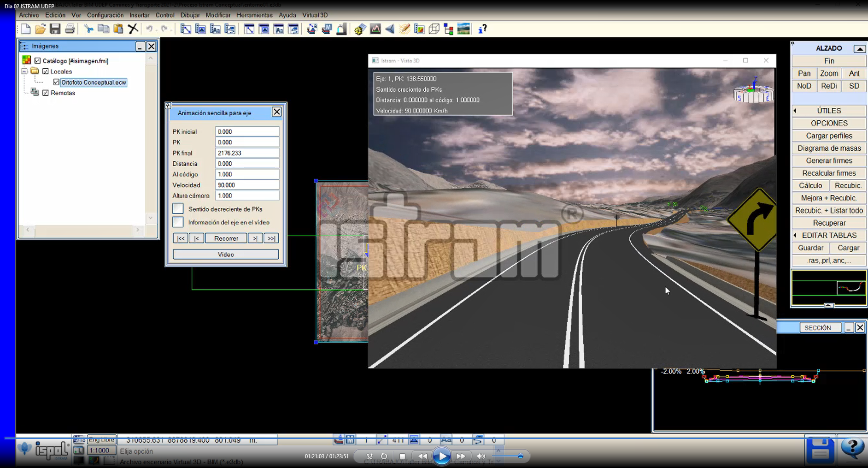Viewport: 868px width, 468px height.
Task: Click the Print toolbar icon
Action: [70, 29]
